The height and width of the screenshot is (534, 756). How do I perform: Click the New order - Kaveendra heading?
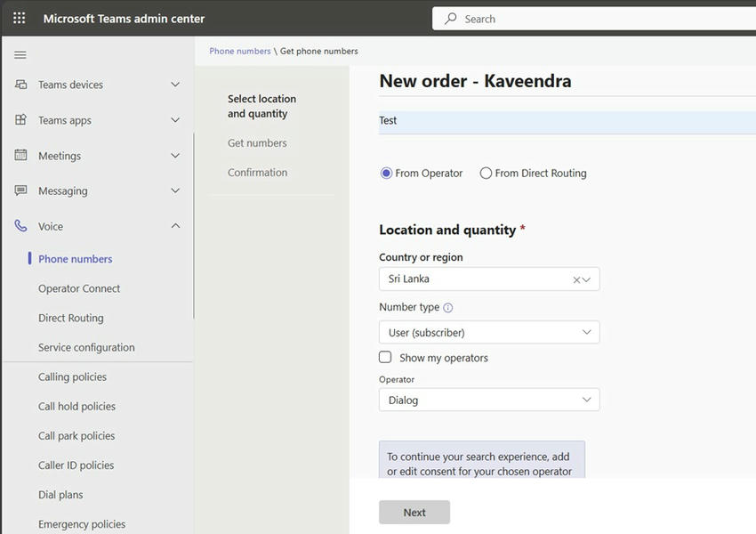[476, 81]
